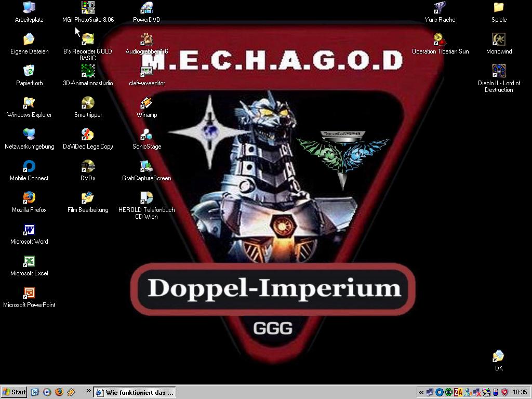
Task: Select the Morrowind game shortcut
Action: (x=499, y=39)
